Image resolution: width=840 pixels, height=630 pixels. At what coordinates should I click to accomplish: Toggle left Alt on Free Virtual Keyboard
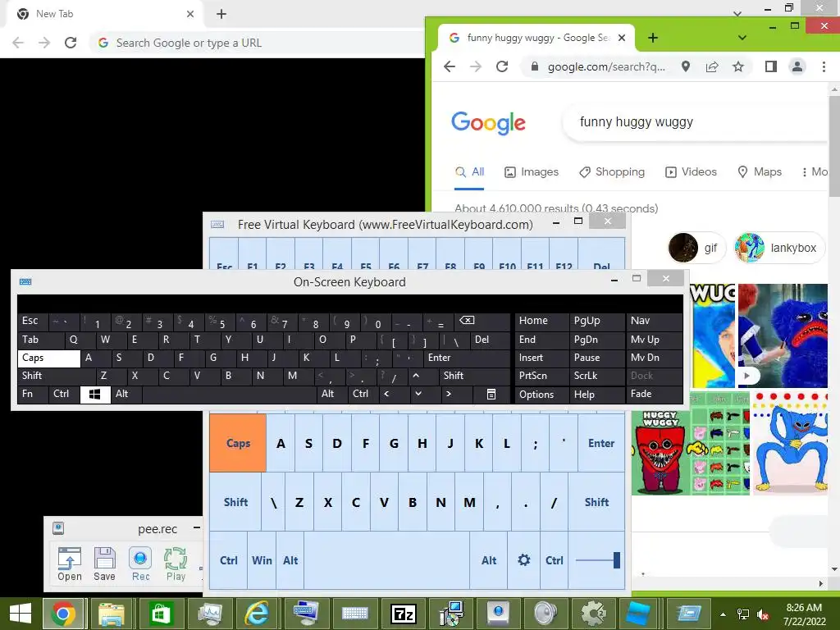pyautogui.click(x=290, y=560)
